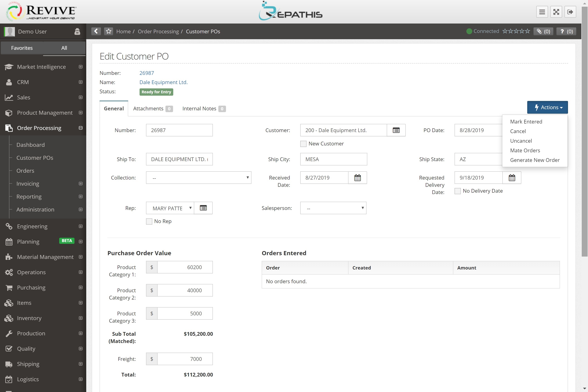Switch to the Internal Notes tab
Image resolution: width=588 pixels, height=392 pixels.
click(204, 109)
